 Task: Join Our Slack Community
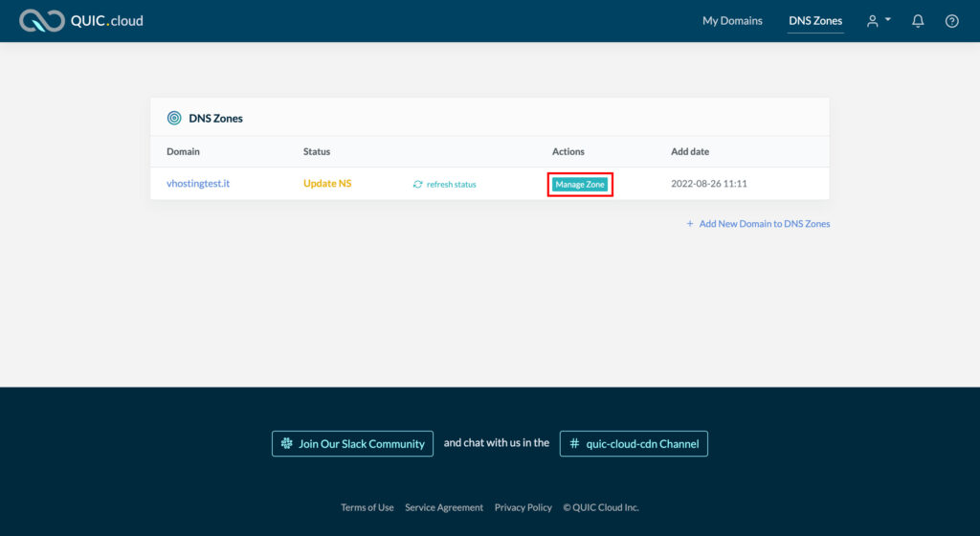352,443
